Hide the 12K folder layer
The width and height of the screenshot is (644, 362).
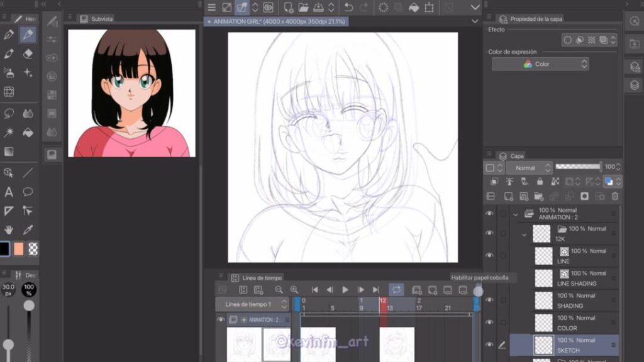tap(489, 233)
